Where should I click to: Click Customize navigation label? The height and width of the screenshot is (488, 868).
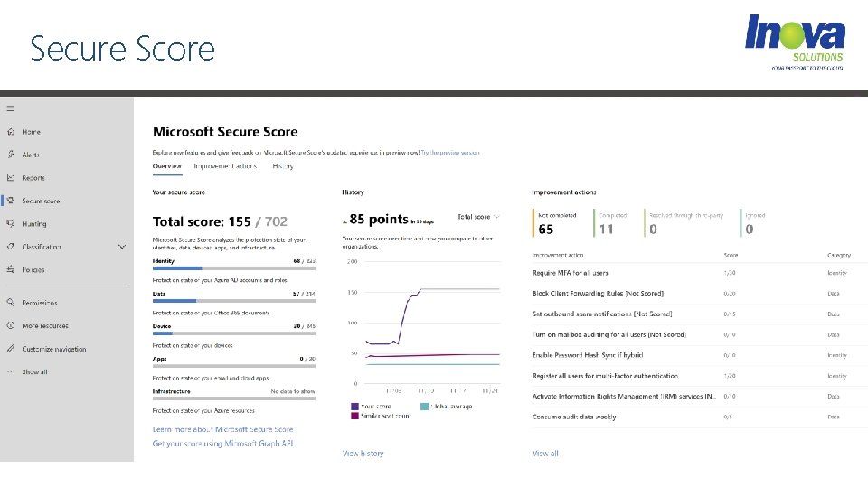(x=53, y=349)
